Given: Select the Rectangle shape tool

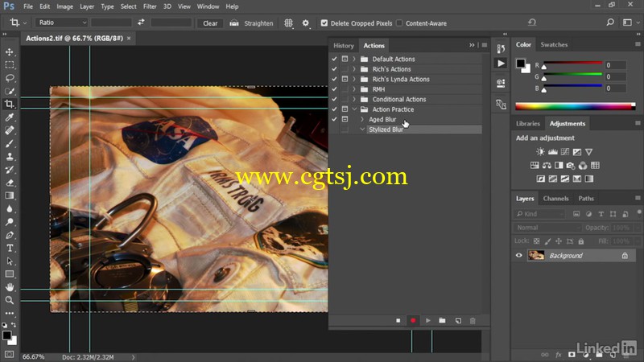Looking at the screenshot, I should click(x=10, y=274).
